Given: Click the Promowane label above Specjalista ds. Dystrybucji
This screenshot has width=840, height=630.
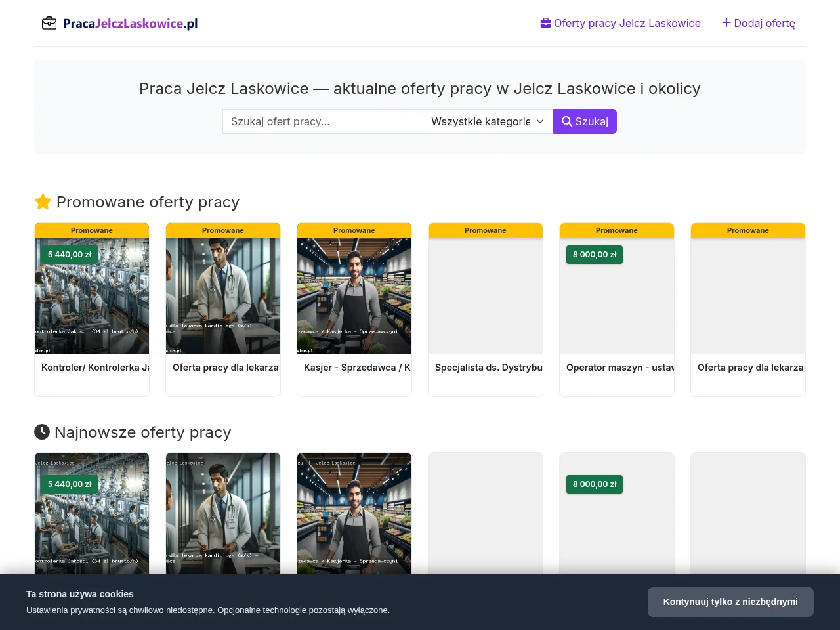Looking at the screenshot, I should click(x=486, y=230).
